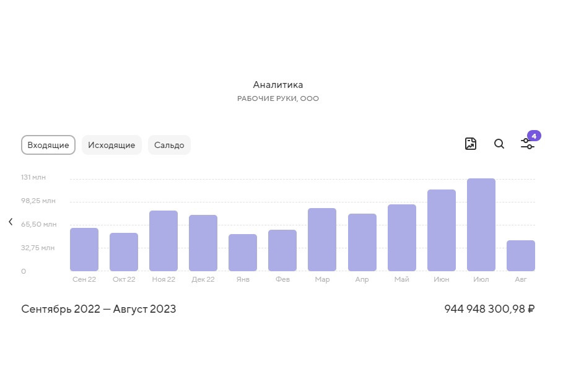Select the Янв bar in the chart

[x=243, y=253]
